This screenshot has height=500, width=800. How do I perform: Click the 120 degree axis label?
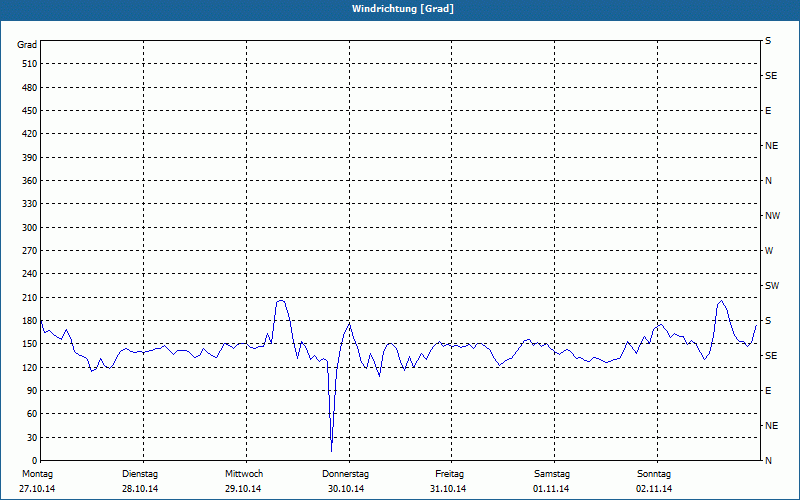[30, 367]
